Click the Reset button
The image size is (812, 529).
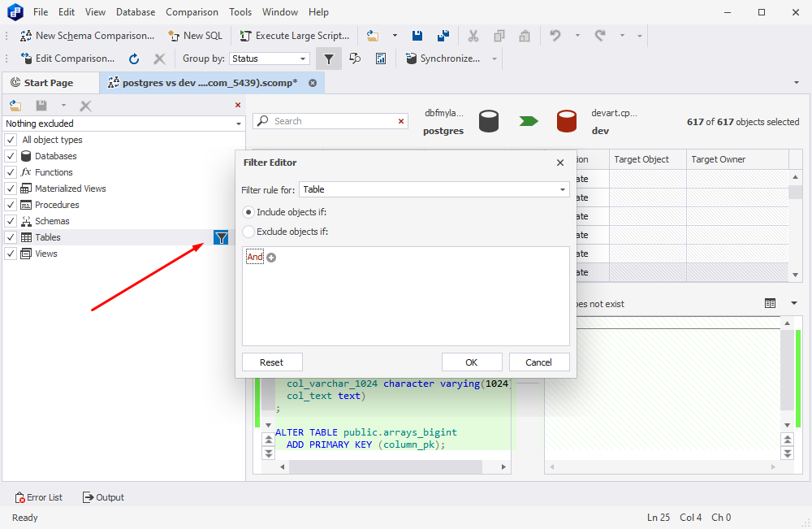272,362
